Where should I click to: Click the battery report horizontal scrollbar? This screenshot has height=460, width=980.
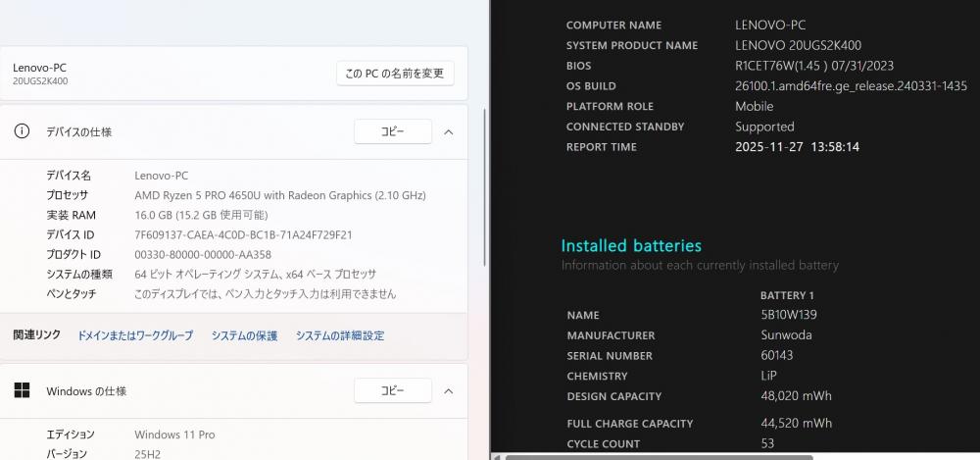click(x=660, y=457)
